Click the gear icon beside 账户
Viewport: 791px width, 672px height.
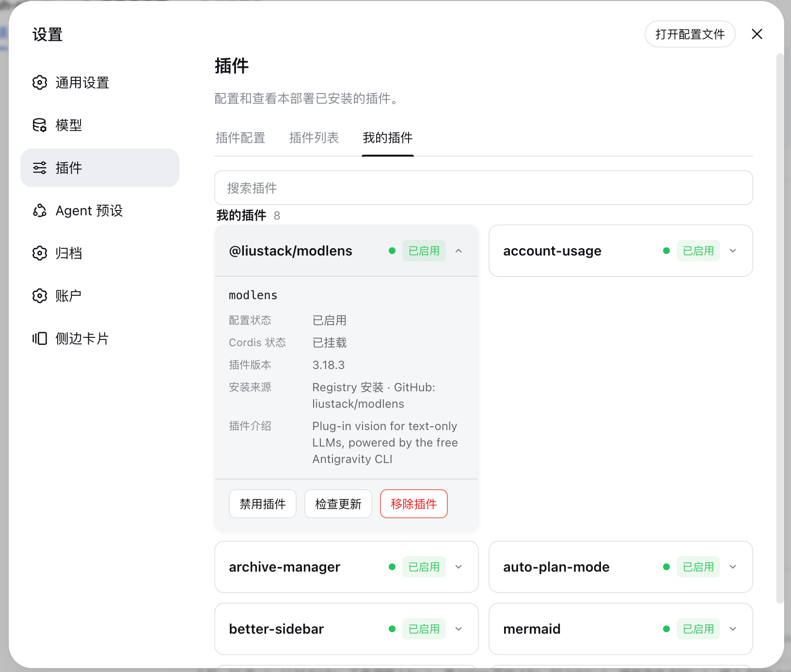[x=40, y=296]
